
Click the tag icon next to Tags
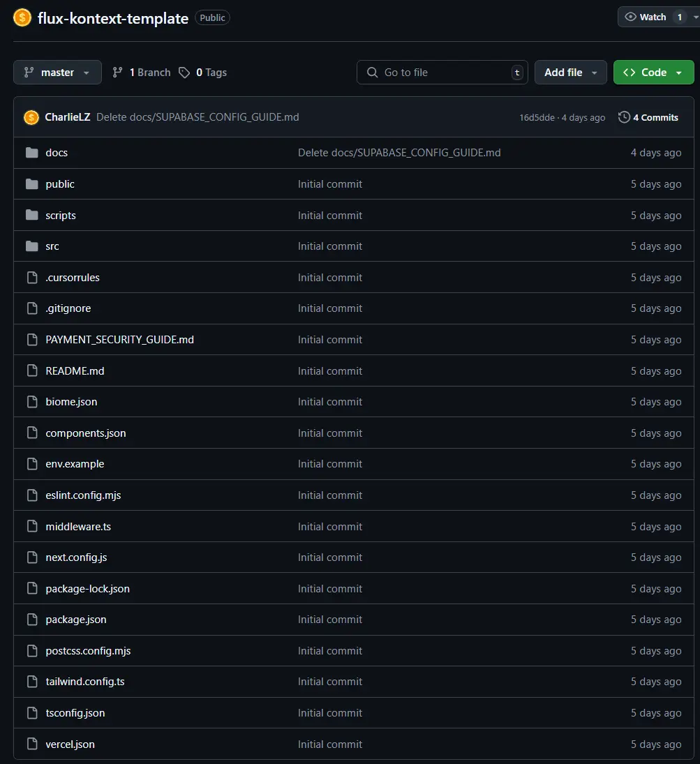184,73
